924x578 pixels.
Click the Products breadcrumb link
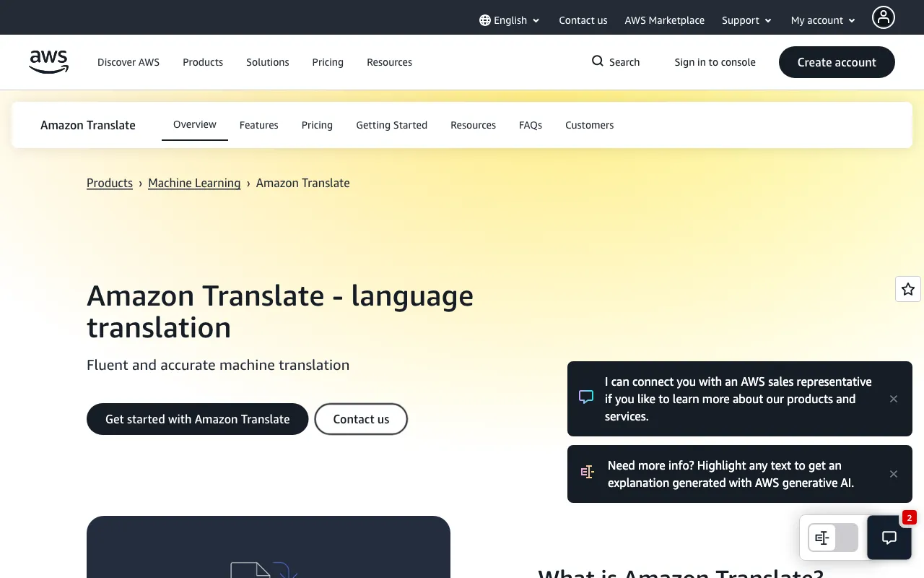110,183
